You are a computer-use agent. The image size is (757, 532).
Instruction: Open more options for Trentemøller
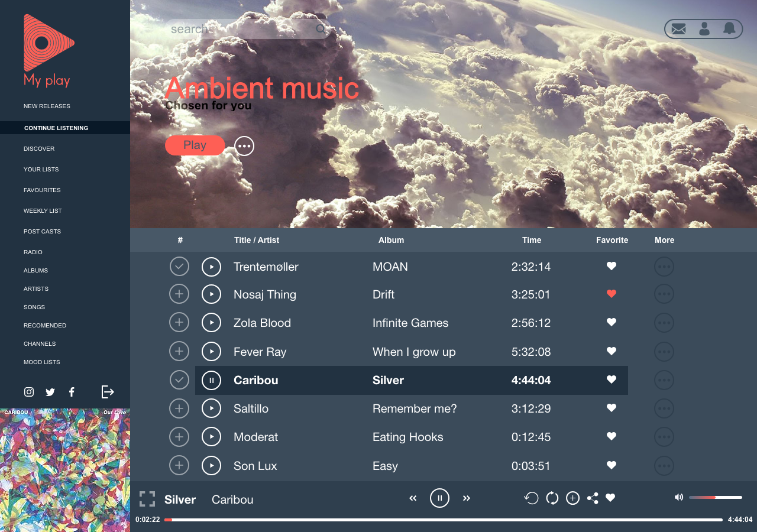click(664, 267)
